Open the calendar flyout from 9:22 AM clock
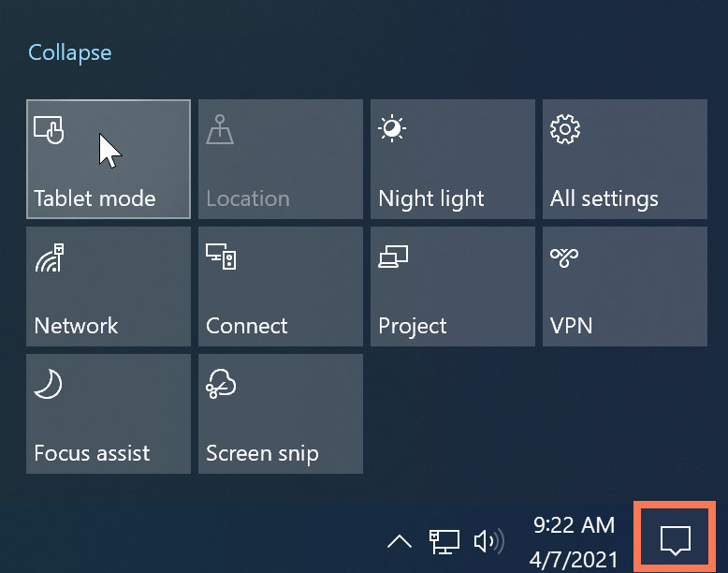Image resolution: width=728 pixels, height=573 pixels. [x=574, y=524]
